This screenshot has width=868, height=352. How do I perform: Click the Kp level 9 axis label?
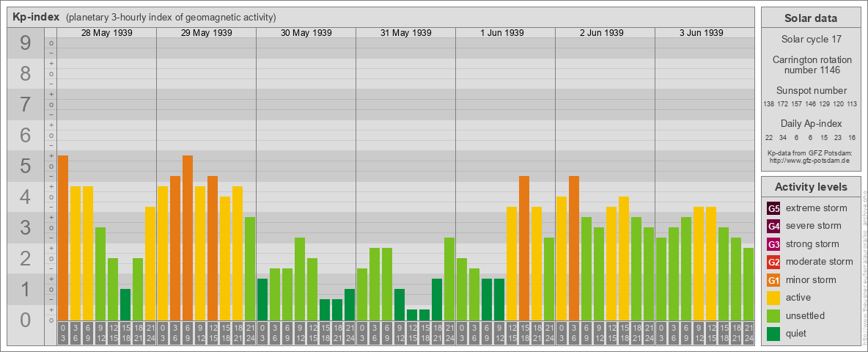26,43
